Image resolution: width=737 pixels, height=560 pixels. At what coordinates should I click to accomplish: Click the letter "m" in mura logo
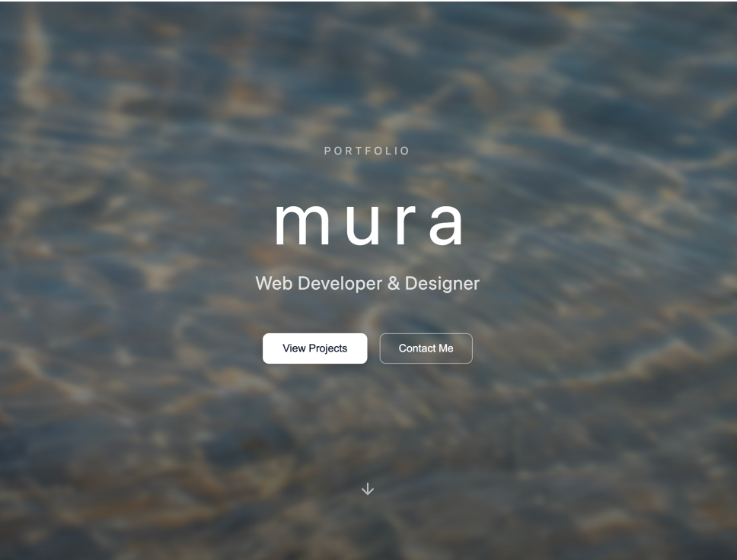tap(300, 224)
